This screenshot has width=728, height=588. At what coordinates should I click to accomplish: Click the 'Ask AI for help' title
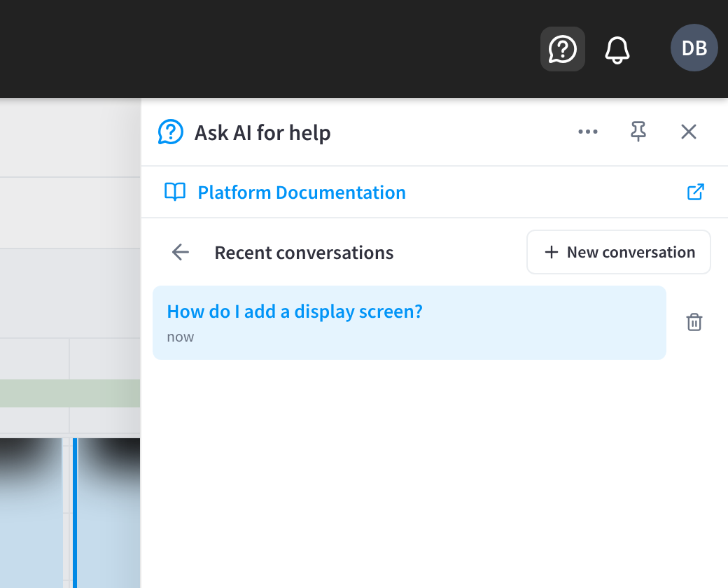(x=262, y=133)
